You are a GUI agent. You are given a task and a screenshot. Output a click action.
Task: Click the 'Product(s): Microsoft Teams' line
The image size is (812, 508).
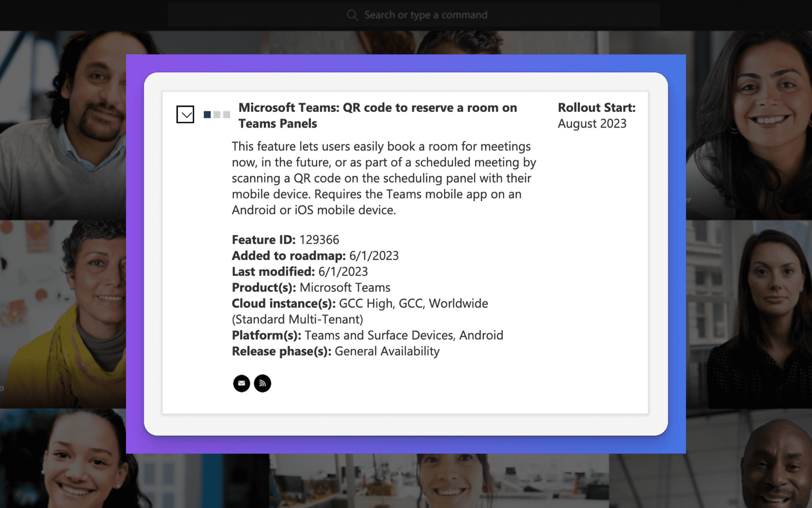311,288
